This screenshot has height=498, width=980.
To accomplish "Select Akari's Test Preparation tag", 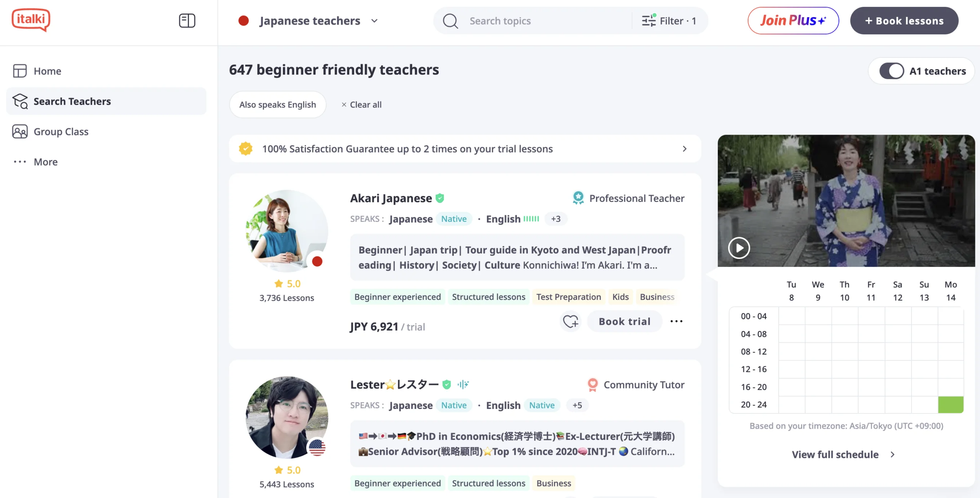I will pyautogui.click(x=568, y=297).
